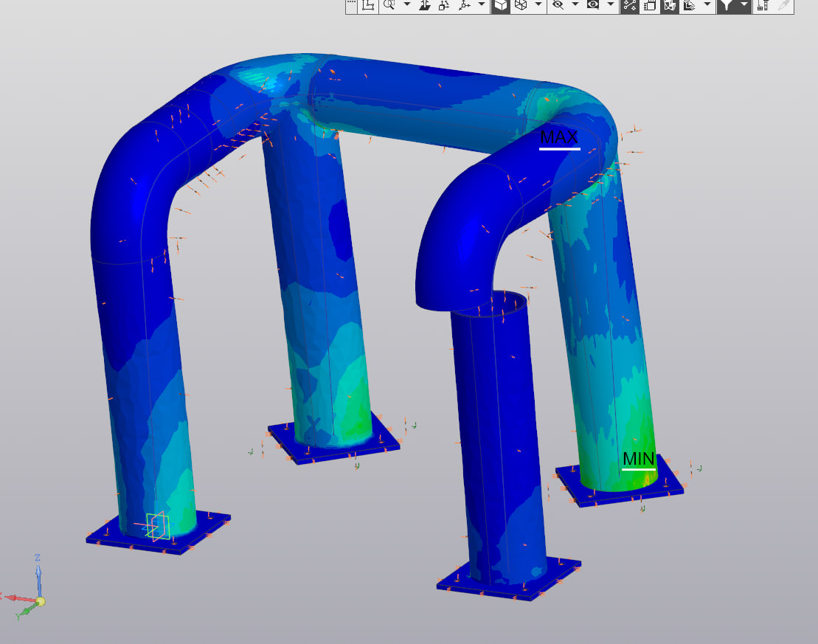Enable the shaded solid cube display

[501, 5]
